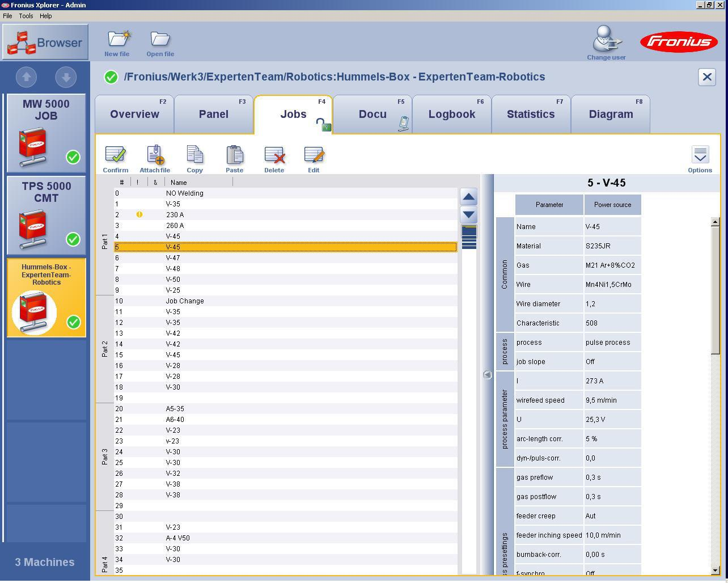Switch to the Statistics tab
Viewport: 728px width, 583px height.
pos(531,115)
